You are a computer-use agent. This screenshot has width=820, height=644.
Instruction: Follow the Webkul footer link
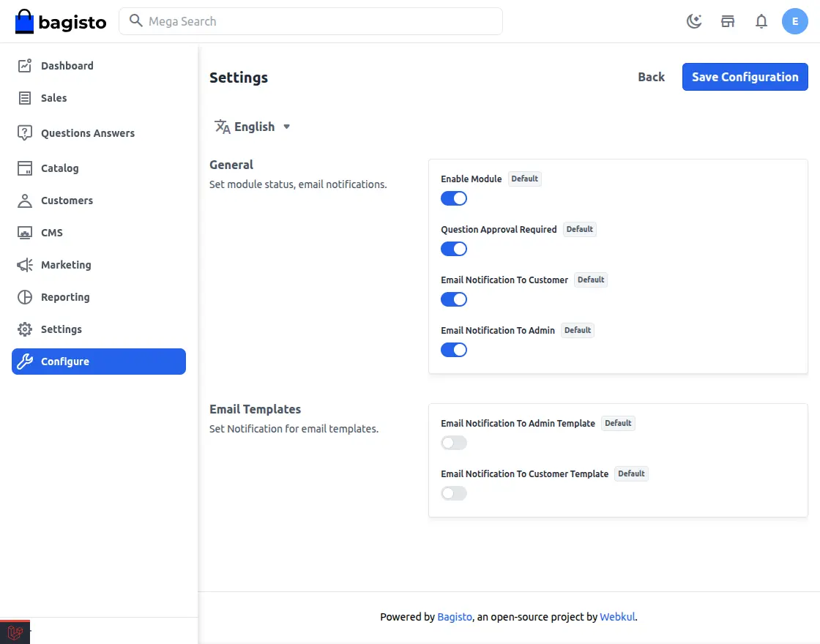pos(617,617)
